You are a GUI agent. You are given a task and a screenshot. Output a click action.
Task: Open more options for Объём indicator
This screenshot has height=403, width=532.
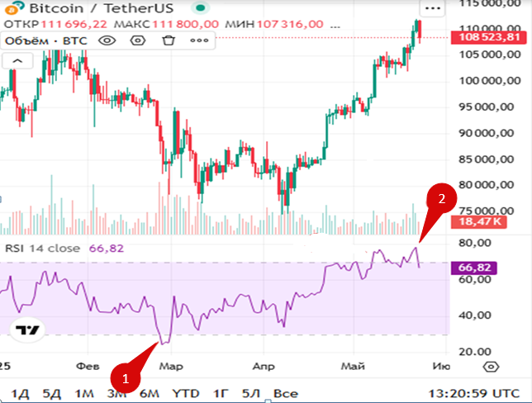pos(199,40)
